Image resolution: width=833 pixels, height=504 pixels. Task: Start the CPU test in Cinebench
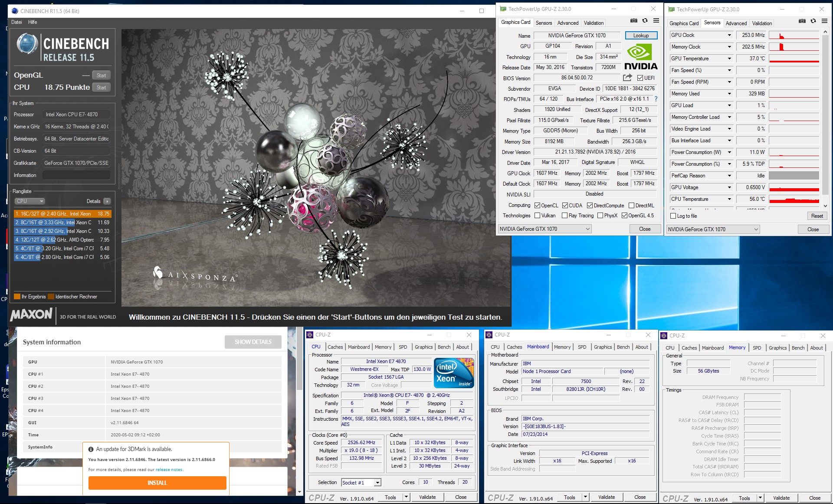coord(102,88)
